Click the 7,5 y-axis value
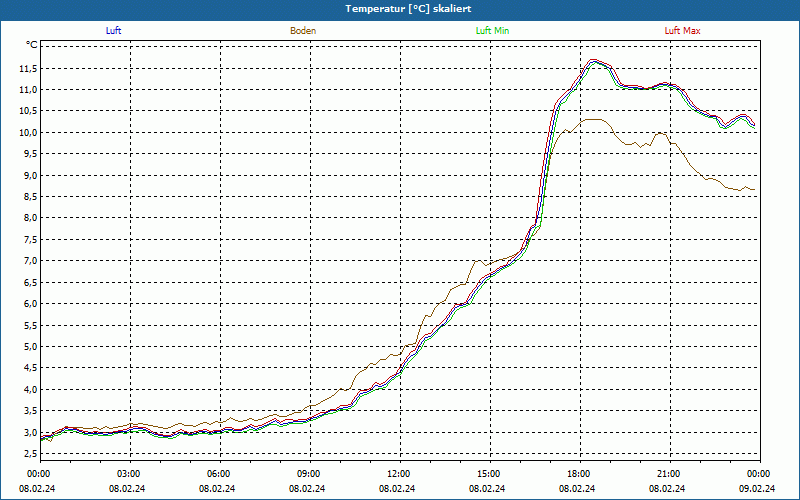Screen dimensions: 800x500 pyautogui.click(x=30, y=240)
